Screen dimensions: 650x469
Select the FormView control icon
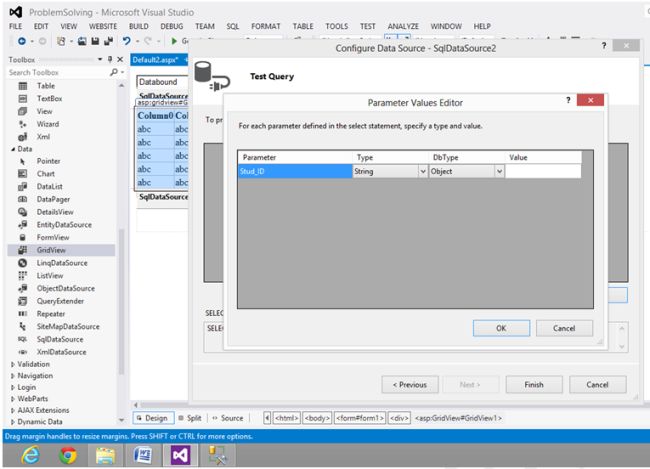23,238
